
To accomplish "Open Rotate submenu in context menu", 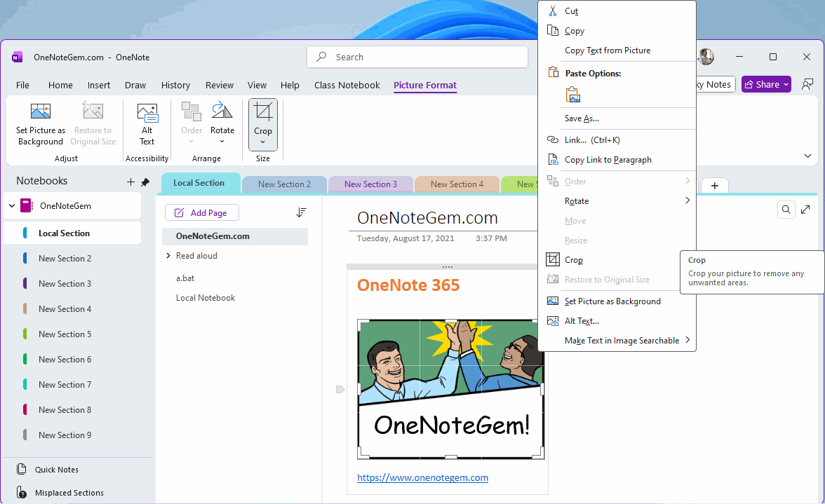I will [617, 201].
